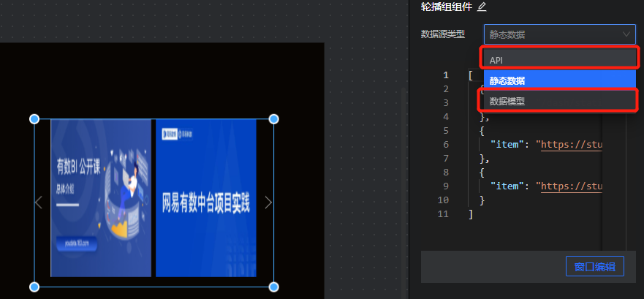Screen dimensions: 644x299
Task: Click the top-left resize handle of carousel
Action: click(34, 119)
